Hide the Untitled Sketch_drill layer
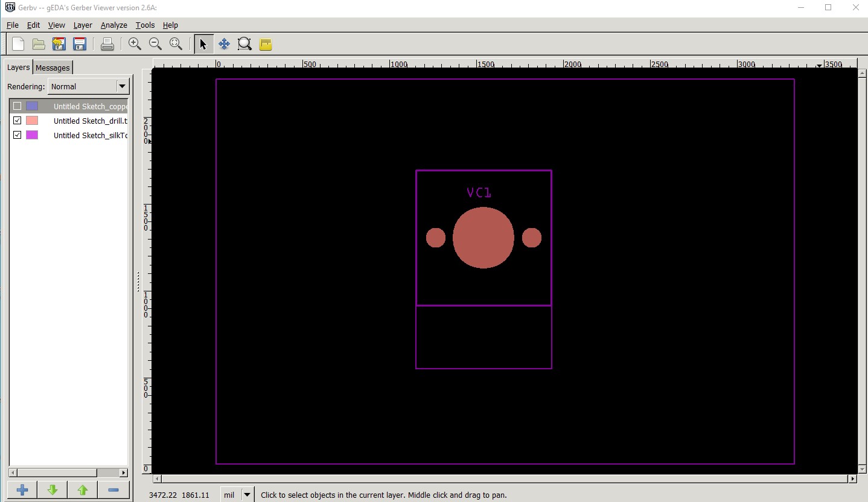Screen dimensions: 868x502 tap(17, 121)
